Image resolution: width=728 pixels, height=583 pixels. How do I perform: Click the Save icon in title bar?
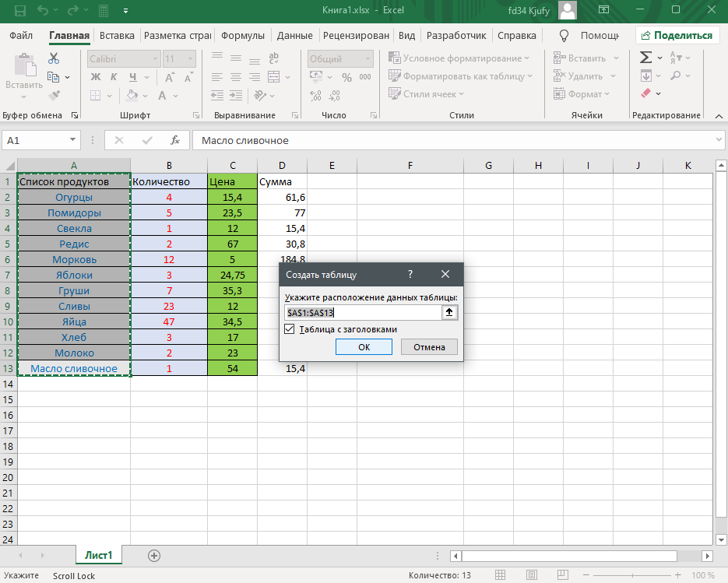coord(19,11)
